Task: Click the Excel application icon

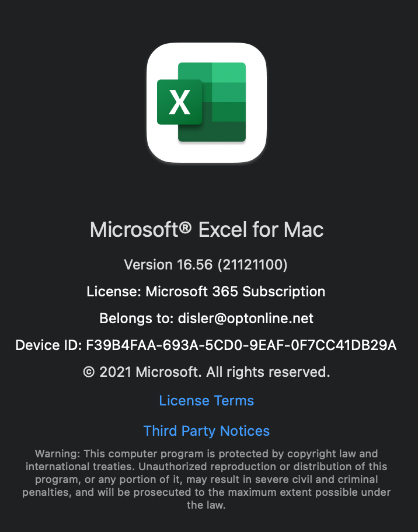Action: (x=207, y=102)
